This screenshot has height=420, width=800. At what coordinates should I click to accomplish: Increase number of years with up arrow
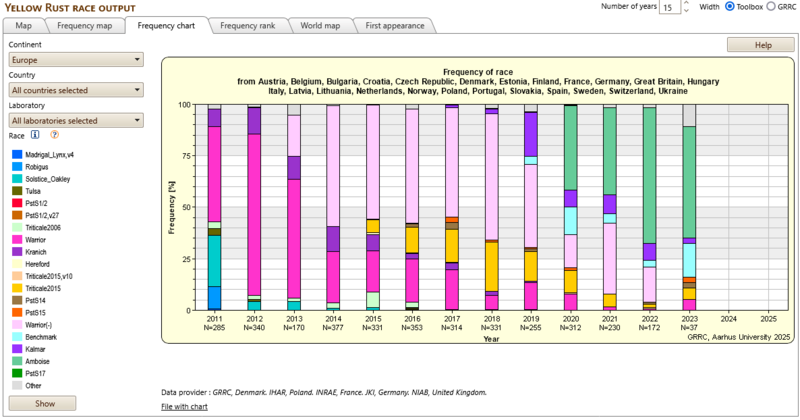click(687, 4)
